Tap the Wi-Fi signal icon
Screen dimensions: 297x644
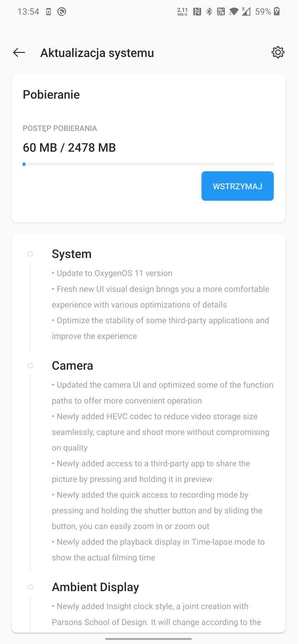(x=233, y=12)
